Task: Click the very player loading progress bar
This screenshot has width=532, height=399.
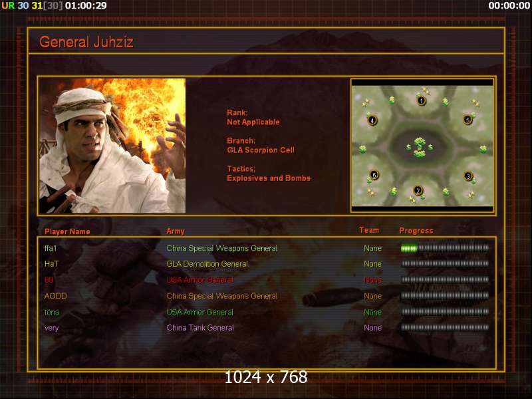Action: click(x=445, y=327)
